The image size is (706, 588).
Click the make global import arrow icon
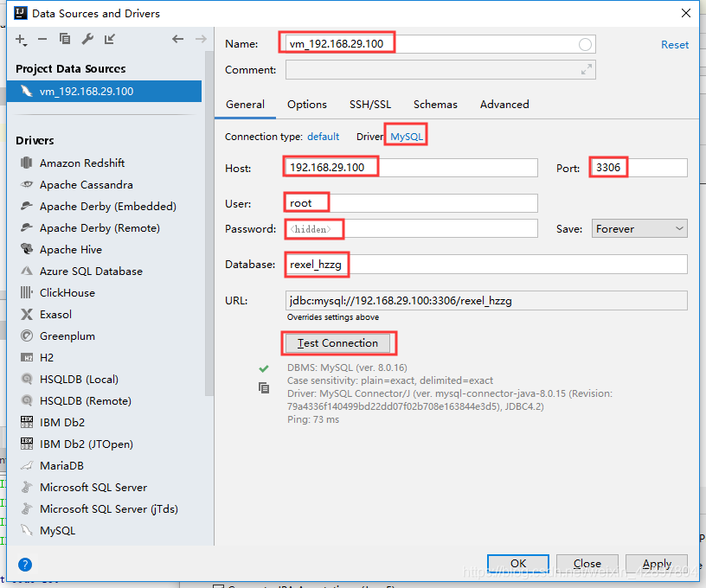click(x=110, y=39)
